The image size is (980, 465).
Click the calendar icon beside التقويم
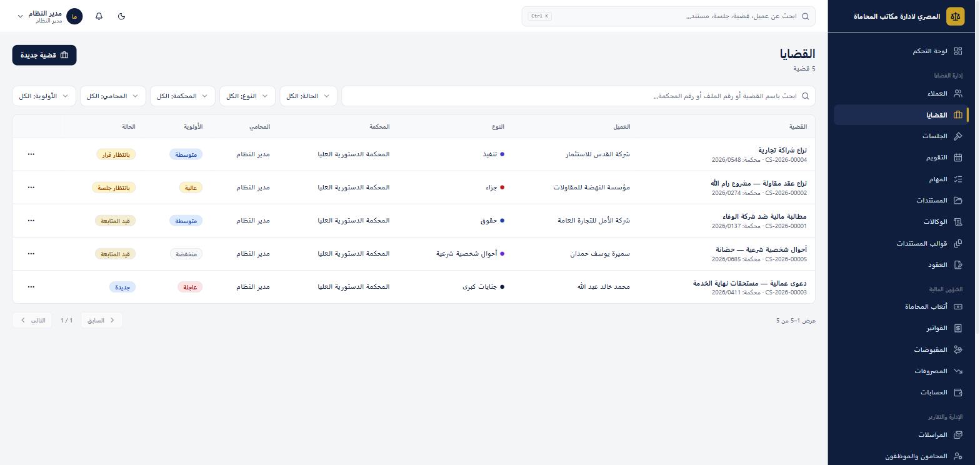[957, 157]
